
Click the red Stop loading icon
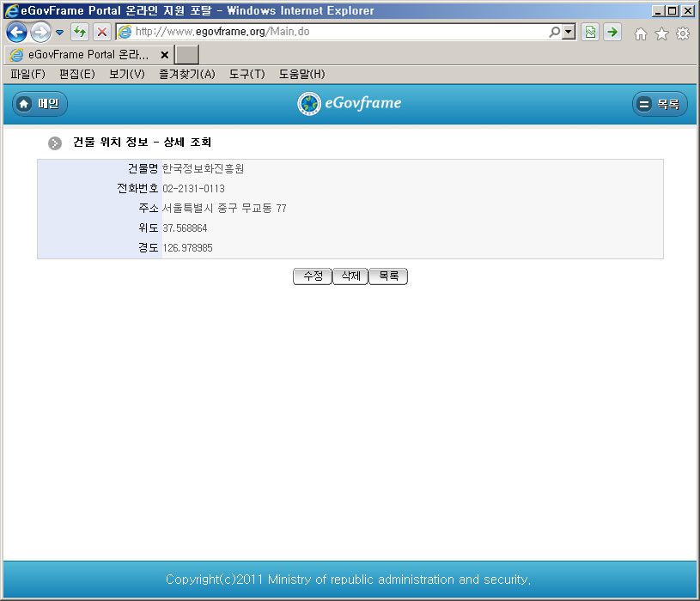[x=101, y=33]
